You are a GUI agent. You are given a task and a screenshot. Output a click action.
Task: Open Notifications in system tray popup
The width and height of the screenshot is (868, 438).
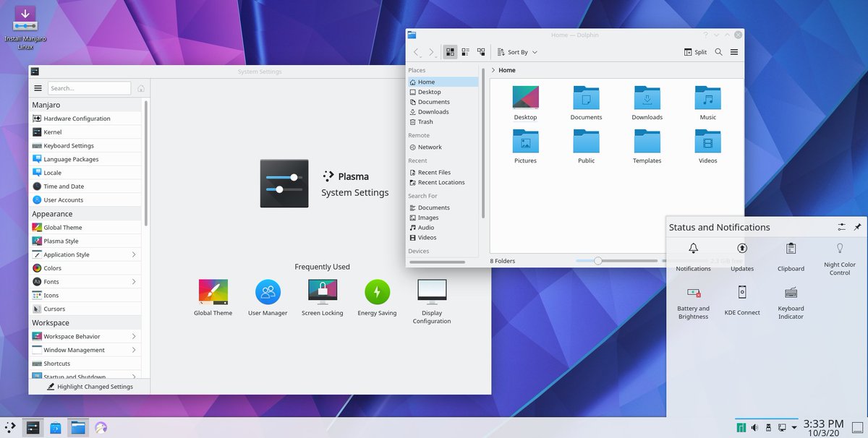click(x=693, y=257)
